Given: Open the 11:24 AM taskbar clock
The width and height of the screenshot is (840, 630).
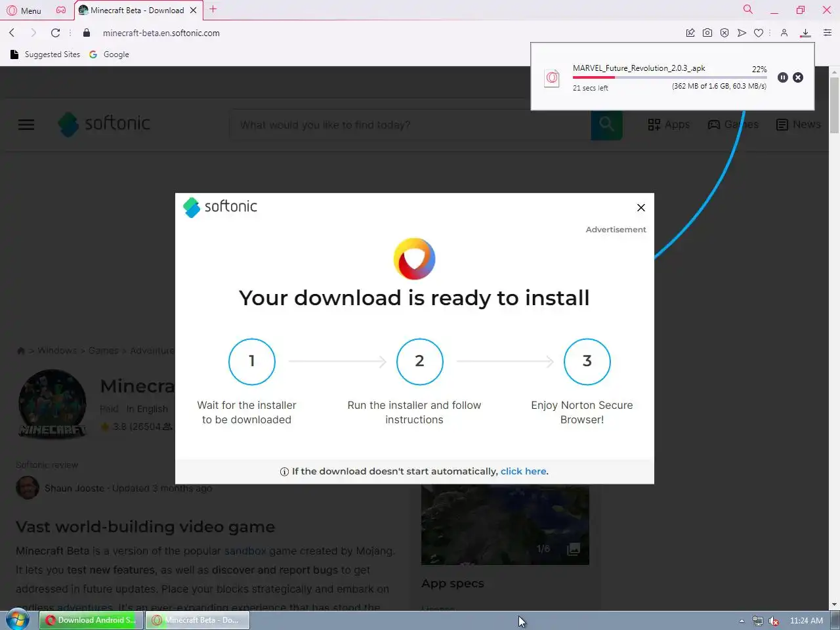Looking at the screenshot, I should coord(806,621).
